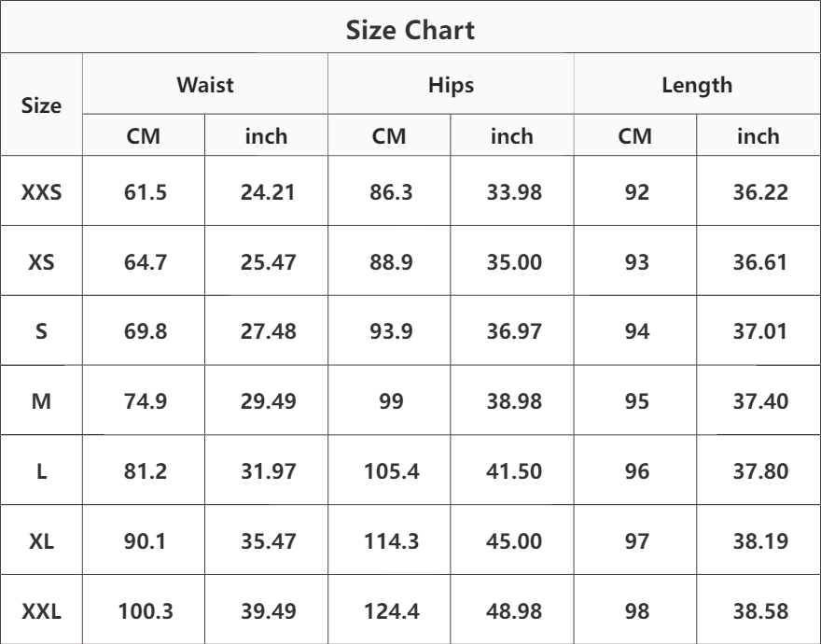Click hips inch value 48.98
Image resolution: width=821 pixels, height=644 pixels.
[x=514, y=610]
